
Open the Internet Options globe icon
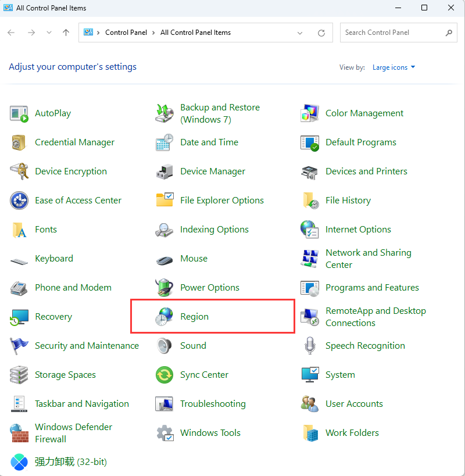point(309,230)
